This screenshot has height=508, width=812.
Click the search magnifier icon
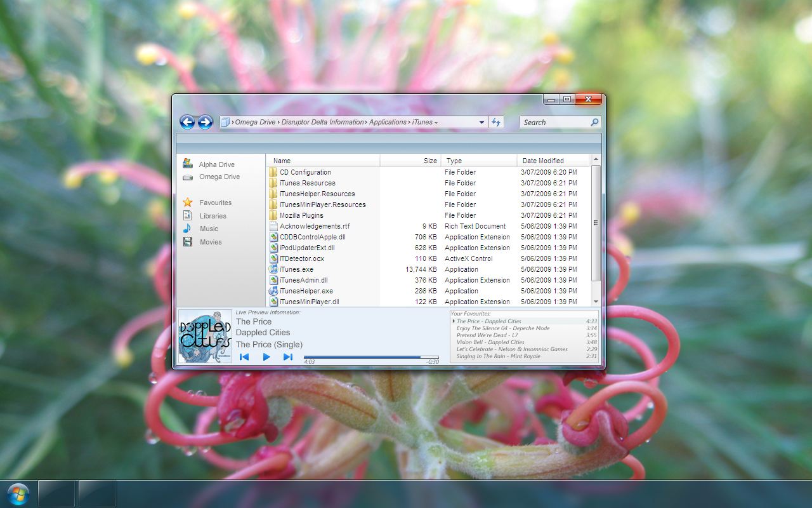[x=594, y=122]
